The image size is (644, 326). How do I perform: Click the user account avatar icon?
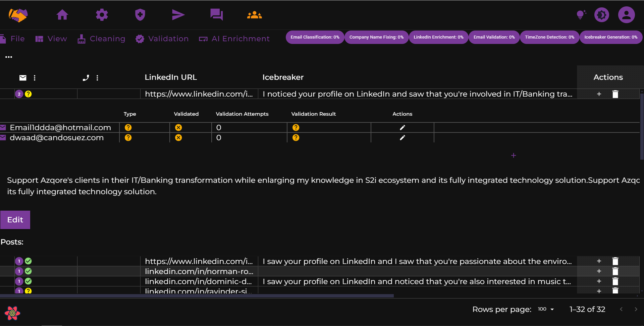tap(626, 15)
